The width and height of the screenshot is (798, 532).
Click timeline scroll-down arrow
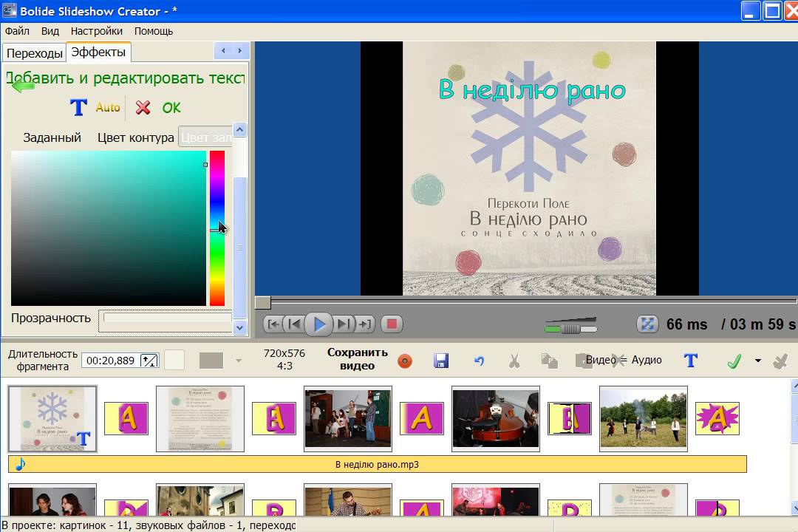(x=794, y=508)
